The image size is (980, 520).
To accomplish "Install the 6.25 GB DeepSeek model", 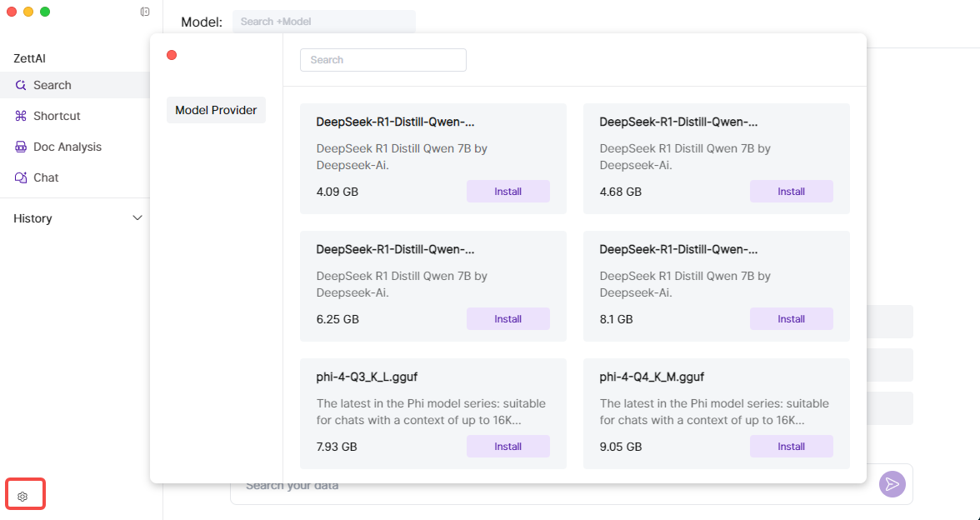I will point(508,318).
